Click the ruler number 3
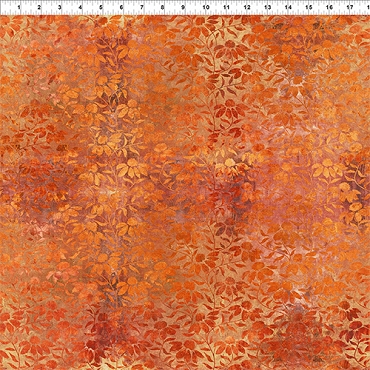Viewport: 370px width, 370px height. click(60, 7)
